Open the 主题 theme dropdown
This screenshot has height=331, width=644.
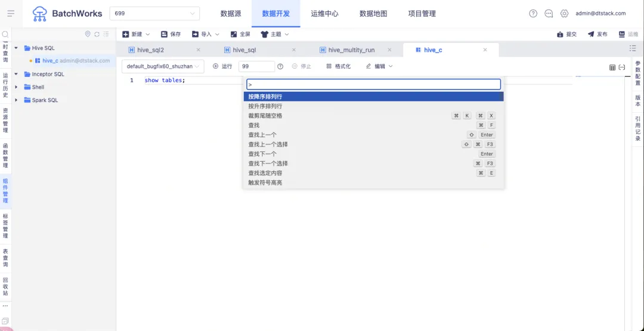pyautogui.click(x=275, y=34)
